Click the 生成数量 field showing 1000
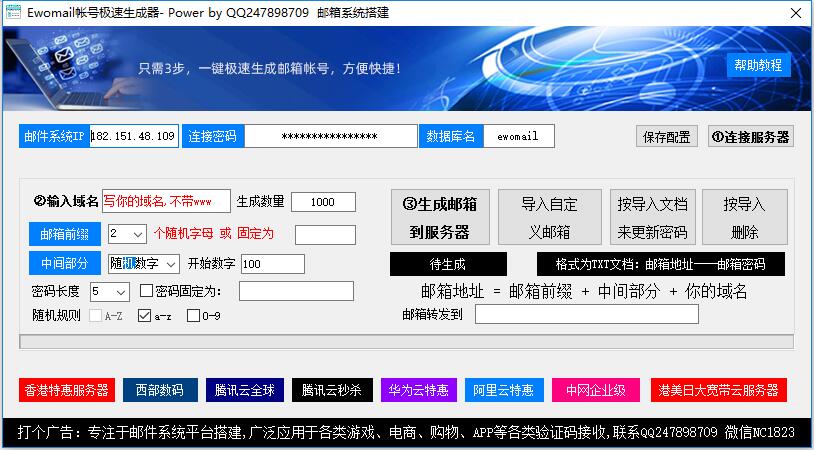 pyautogui.click(x=323, y=202)
